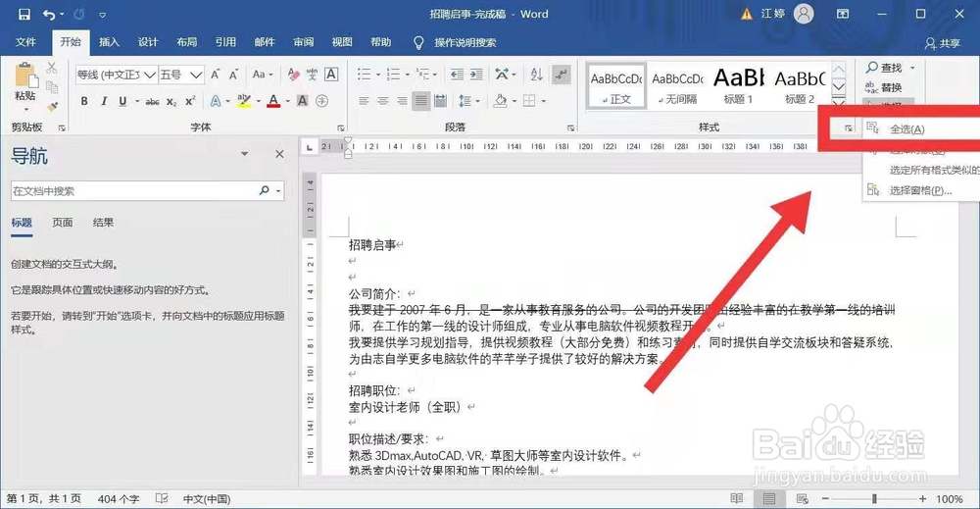
Task: Click the proofing book icon in status bar
Action: pyautogui.click(x=162, y=498)
